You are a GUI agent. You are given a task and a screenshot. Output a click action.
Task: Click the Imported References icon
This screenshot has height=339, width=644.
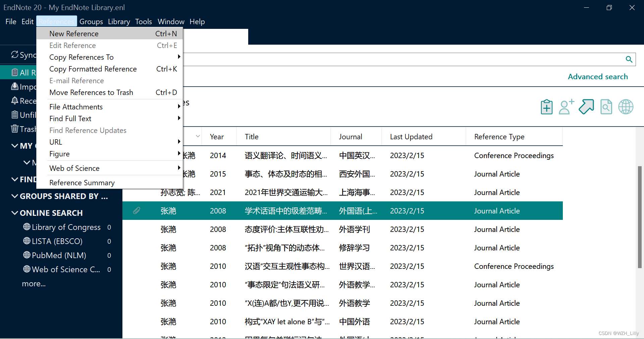click(15, 87)
